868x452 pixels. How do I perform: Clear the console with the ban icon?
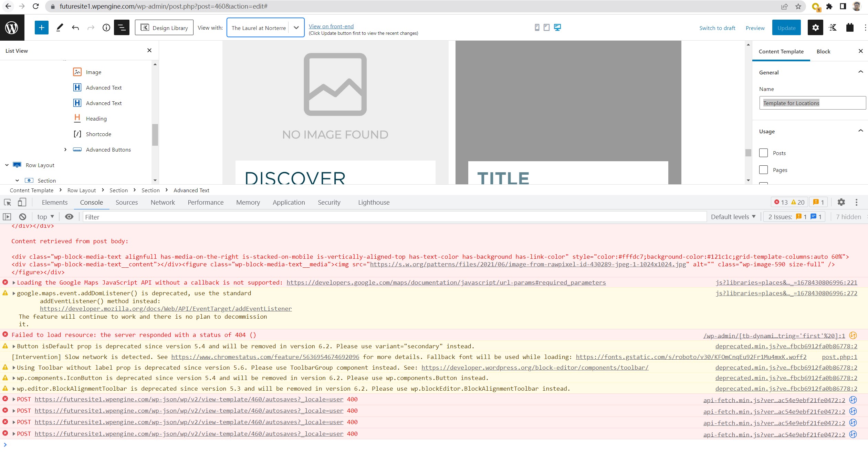pos(23,217)
